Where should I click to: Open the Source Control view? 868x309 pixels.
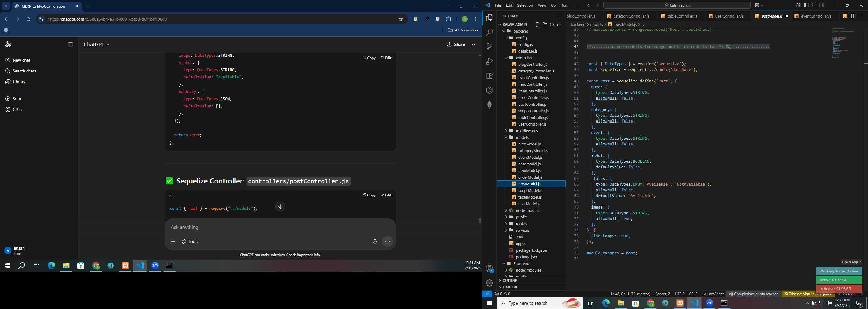click(x=489, y=47)
